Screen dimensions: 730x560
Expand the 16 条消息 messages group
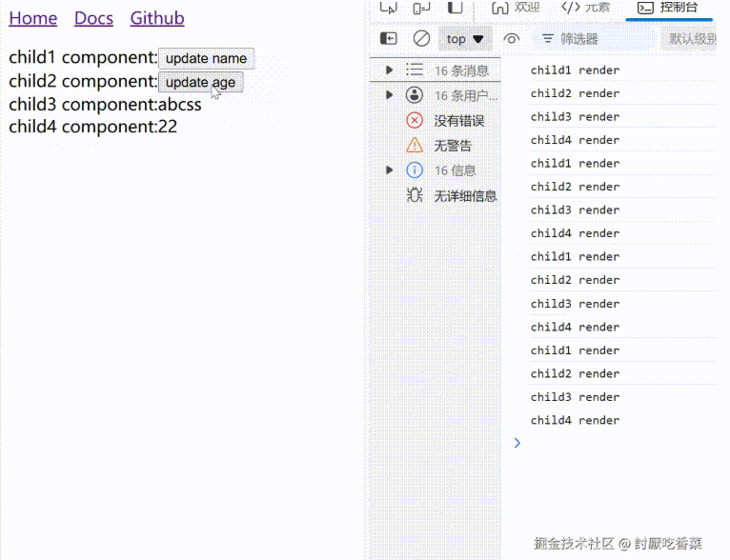(389, 70)
